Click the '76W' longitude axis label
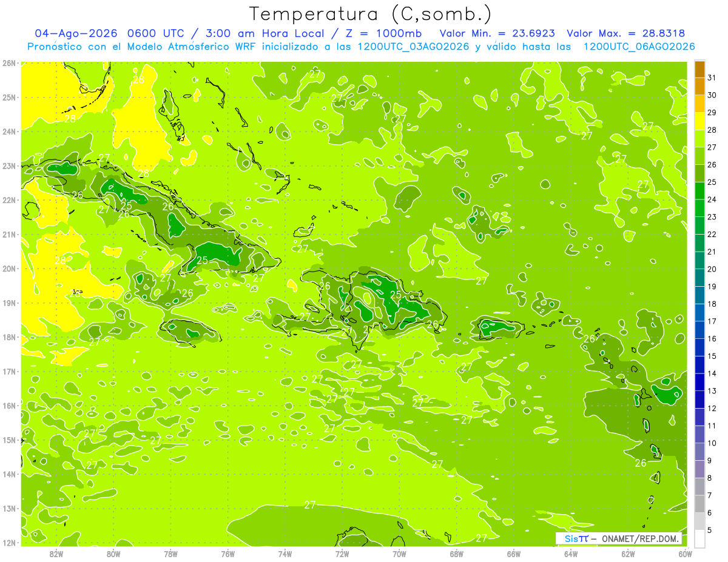Image resolution: width=728 pixels, height=562 pixels. tap(227, 554)
